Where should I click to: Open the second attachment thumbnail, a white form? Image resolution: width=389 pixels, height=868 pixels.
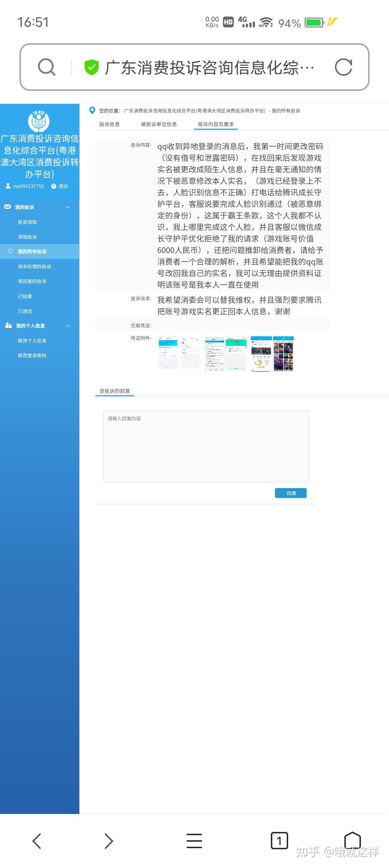190,353
